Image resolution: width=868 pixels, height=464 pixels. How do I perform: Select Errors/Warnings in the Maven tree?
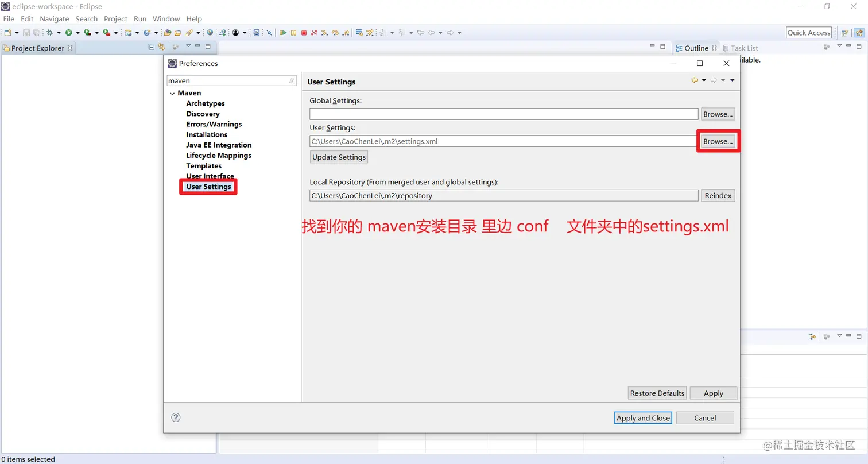214,124
